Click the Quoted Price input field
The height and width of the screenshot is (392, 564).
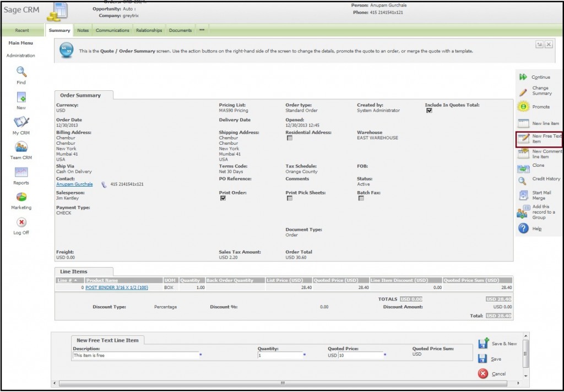click(360, 355)
